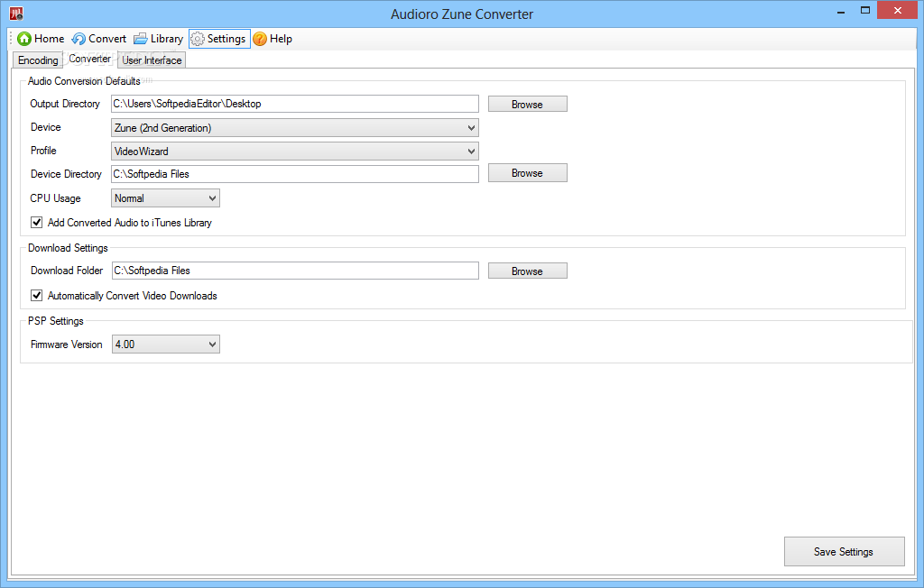Uncheck Add Converted Audio to iTunes Library
This screenshot has width=924, height=588.
(x=36, y=223)
